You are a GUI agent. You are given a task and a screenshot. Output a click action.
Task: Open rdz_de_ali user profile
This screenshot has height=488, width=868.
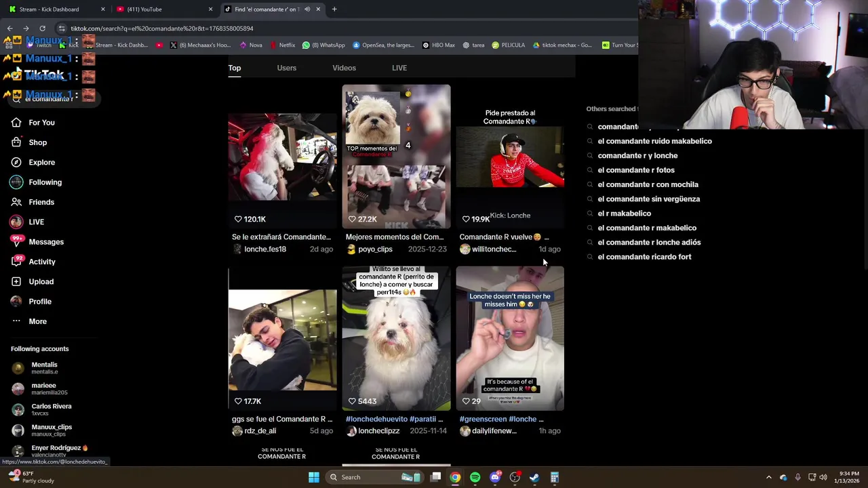(254, 431)
